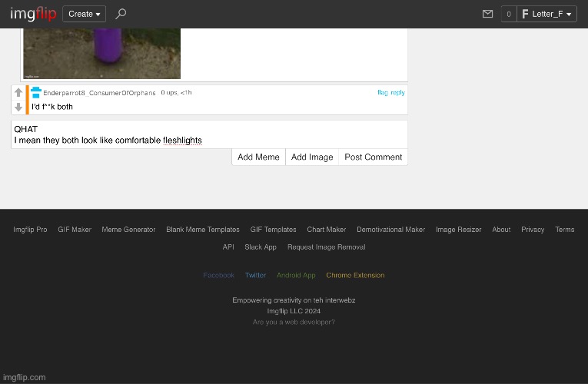Open the mail inbox envelope icon
The height and width of the screenshot is (384, 588).
point(487,14)
